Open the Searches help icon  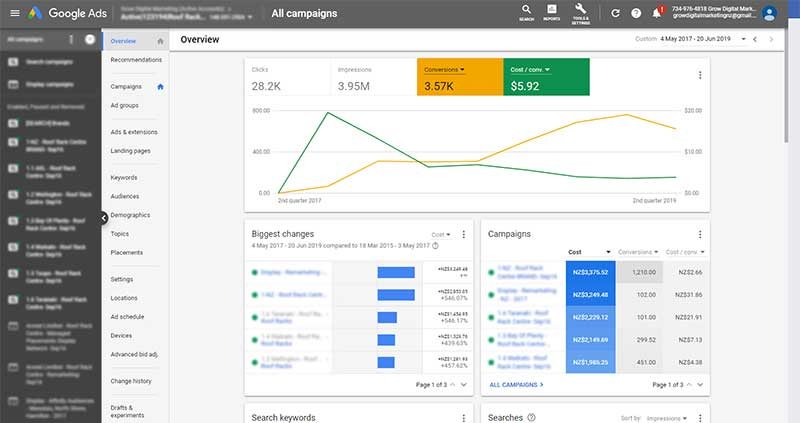click(531, 417)
